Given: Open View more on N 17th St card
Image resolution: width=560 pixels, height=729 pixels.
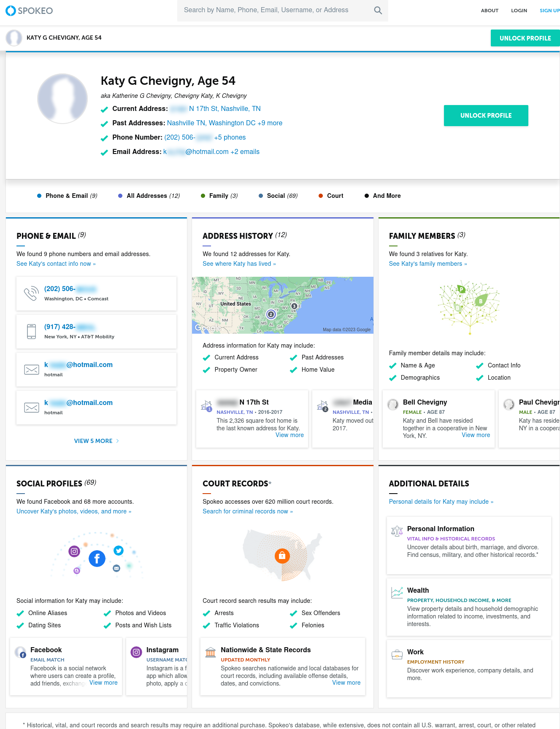Looking at the screenshot, I should (x=289, y=435).
